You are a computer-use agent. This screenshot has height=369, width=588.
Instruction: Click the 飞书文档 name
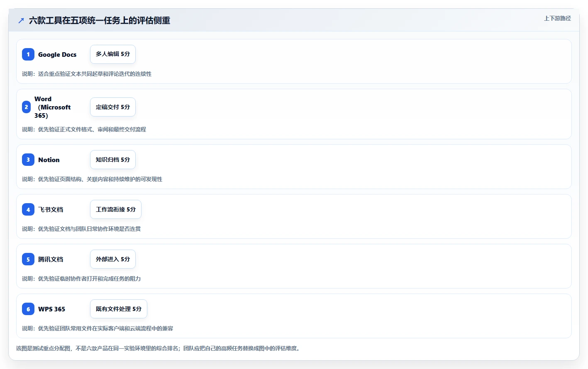click(51, 209)
